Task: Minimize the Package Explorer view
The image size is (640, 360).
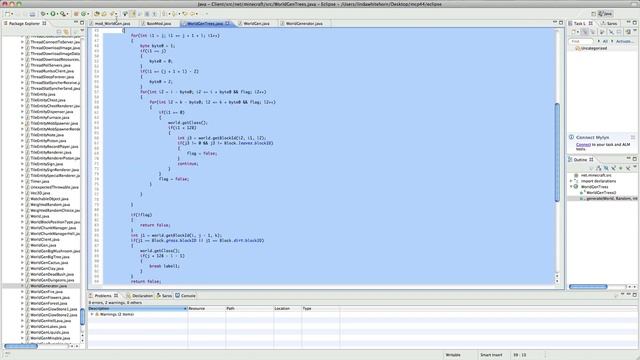Action: coord(76,22)
